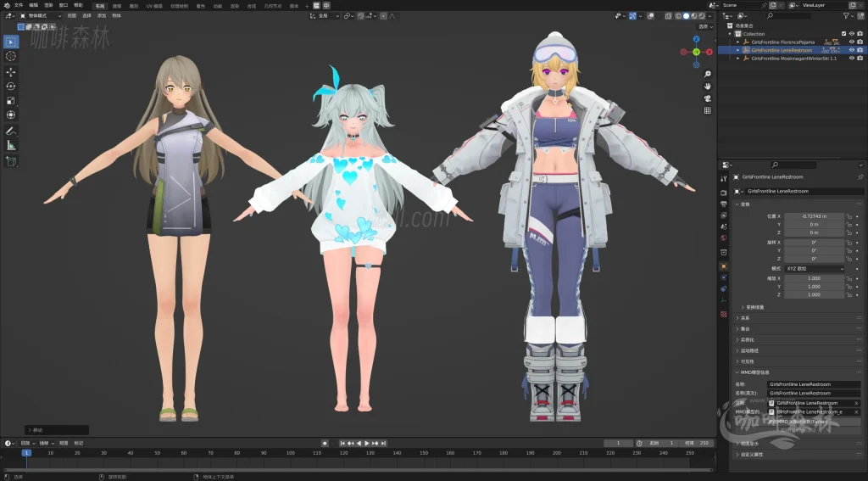Open the viewport 添加 menu

coord(102,16)
